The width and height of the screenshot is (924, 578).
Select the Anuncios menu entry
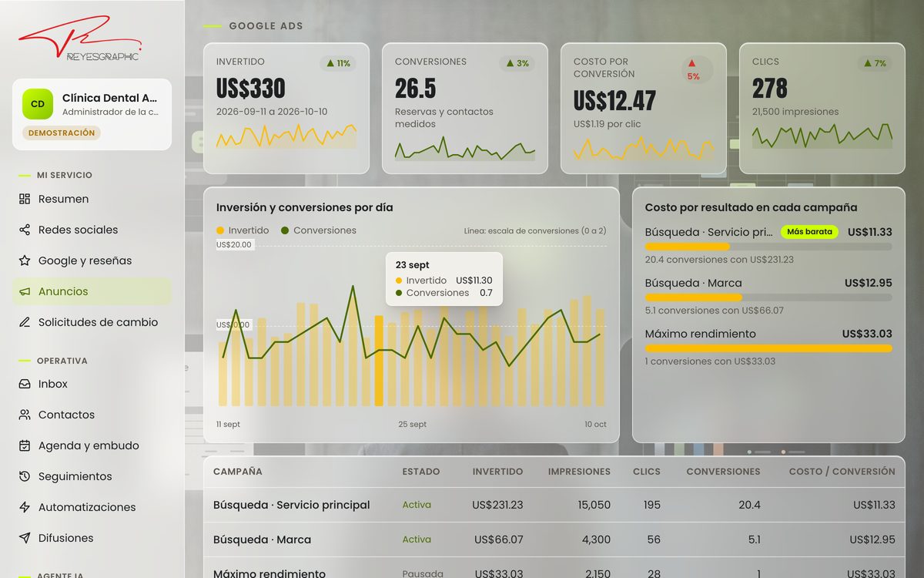tap(92, 291)
